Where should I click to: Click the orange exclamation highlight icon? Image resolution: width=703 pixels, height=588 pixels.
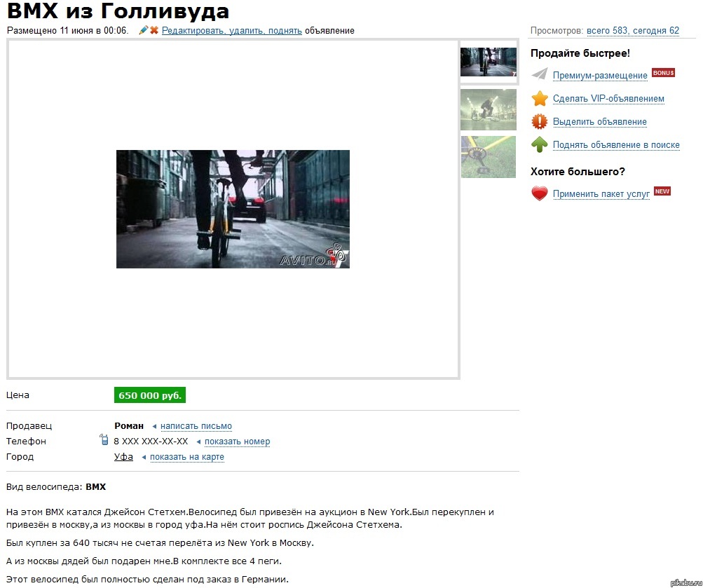(x=540, y=121)
